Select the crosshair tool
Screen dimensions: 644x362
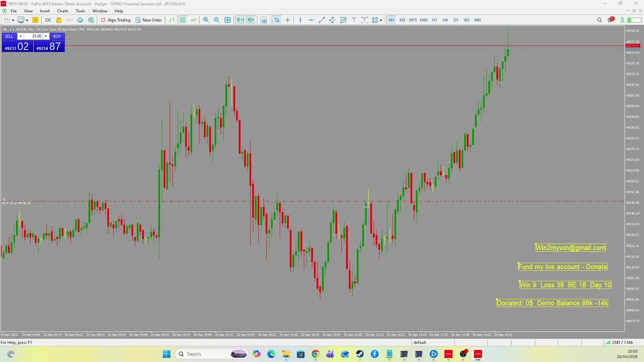pos(287,20)
